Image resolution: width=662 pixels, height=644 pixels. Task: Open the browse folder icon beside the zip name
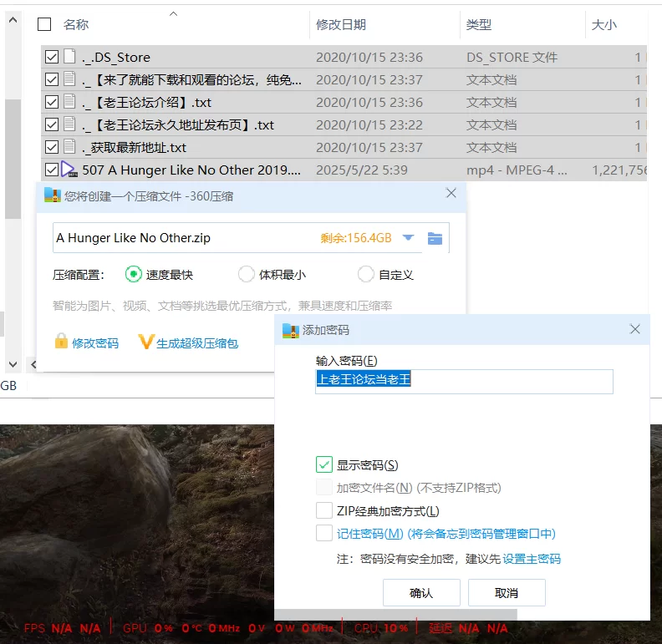pyautogui.click(x=435, y=238)
